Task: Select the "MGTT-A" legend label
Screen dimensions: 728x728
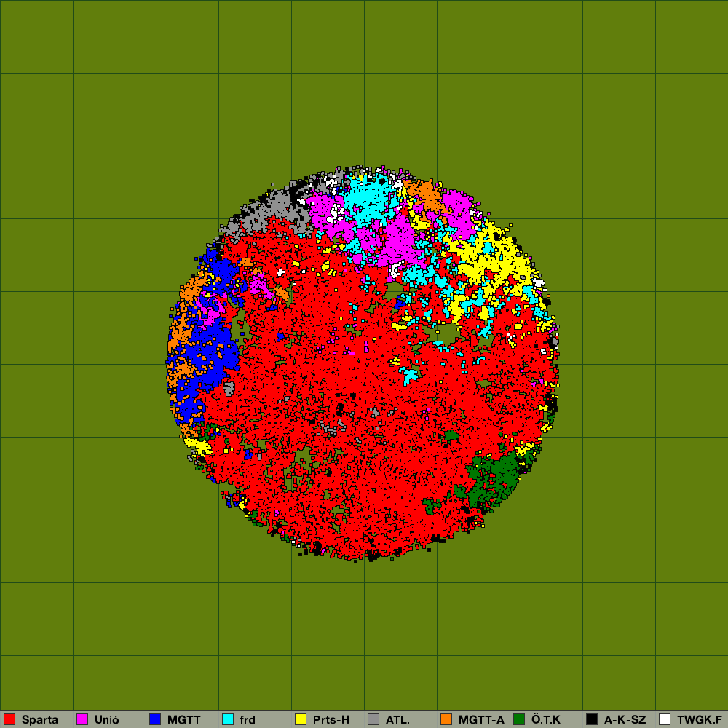Action: [x=481, y=720]
